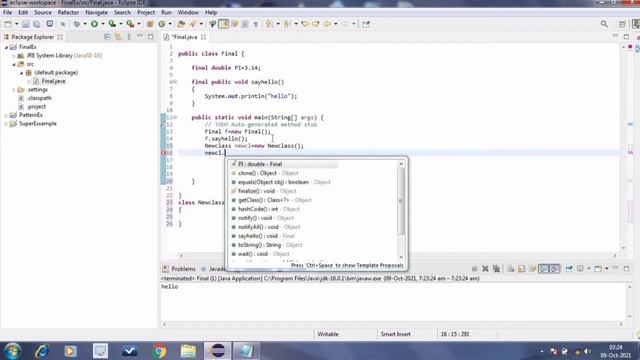Click the magnifier Quick Access search icon
The image size is (640, 360).
(604, 24)
